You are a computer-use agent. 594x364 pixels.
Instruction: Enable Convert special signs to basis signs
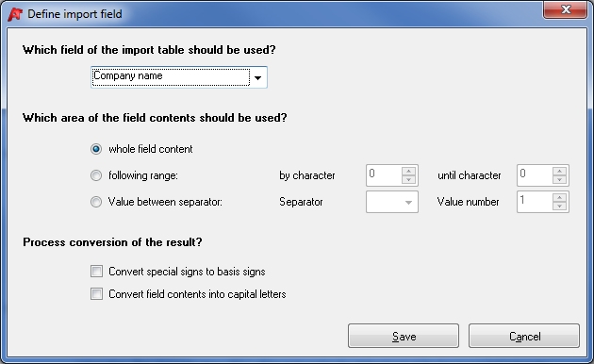pos(96,272)
